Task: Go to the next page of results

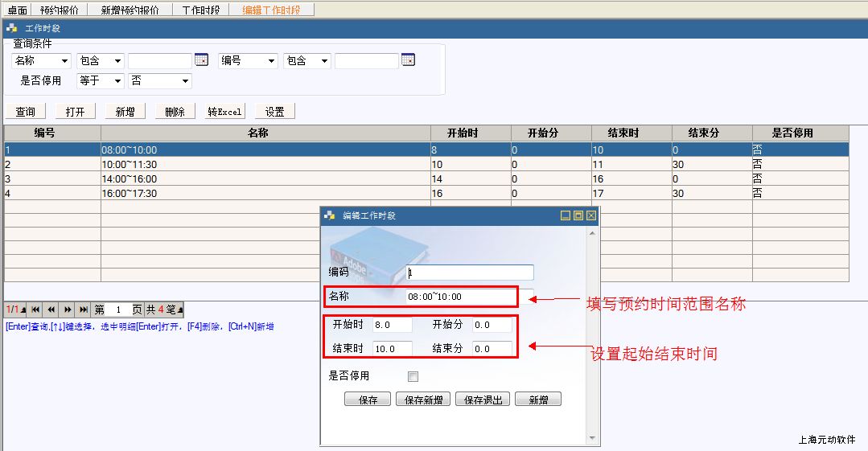Action: (68, 310)
